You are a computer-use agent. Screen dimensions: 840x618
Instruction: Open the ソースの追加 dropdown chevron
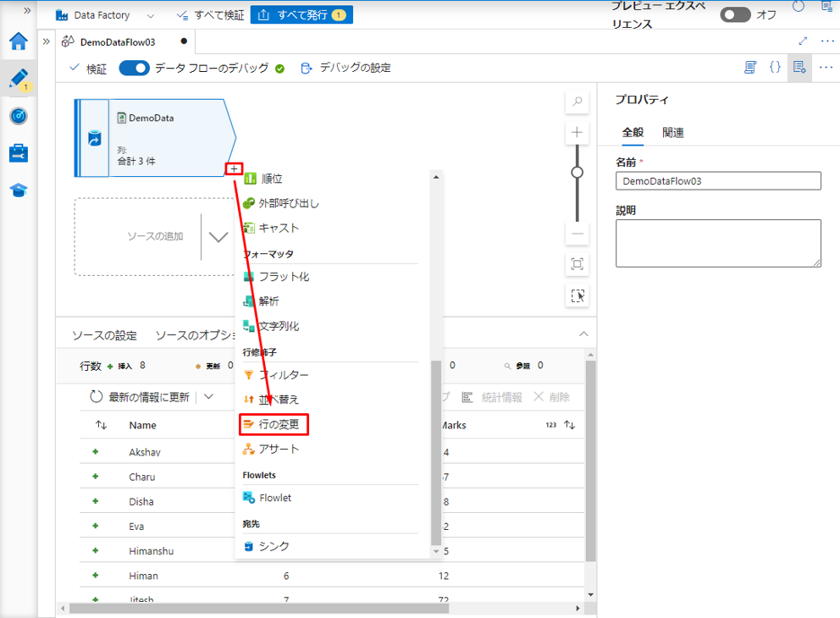tap(218, 237)
